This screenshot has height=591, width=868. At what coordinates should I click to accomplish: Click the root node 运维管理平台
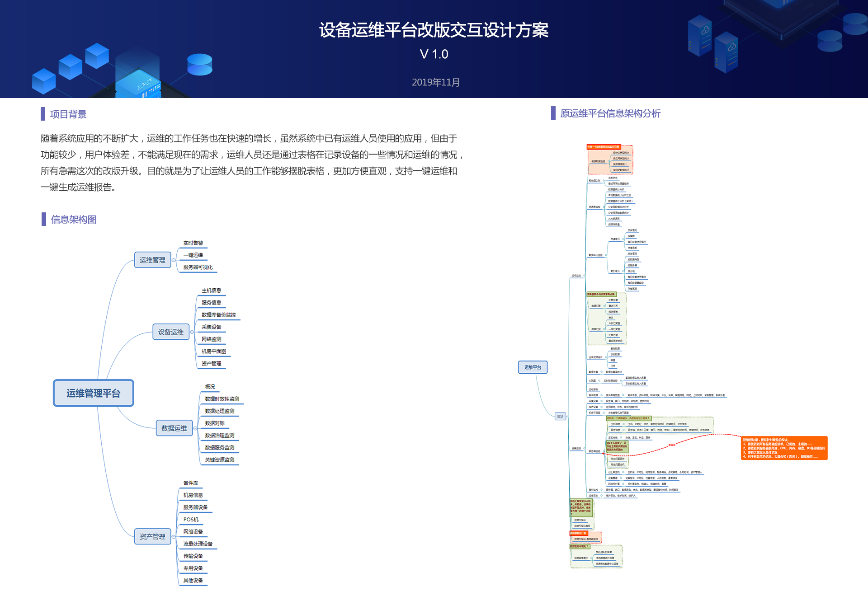[x=94, y=393]
